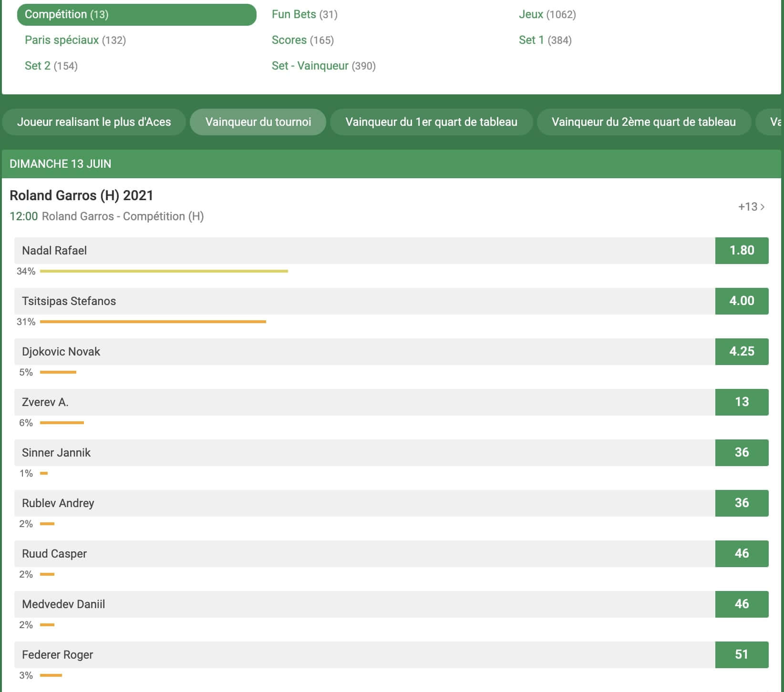Bet on Ruud Casper at odds 46
784x692 pixels.
point(742,554)
